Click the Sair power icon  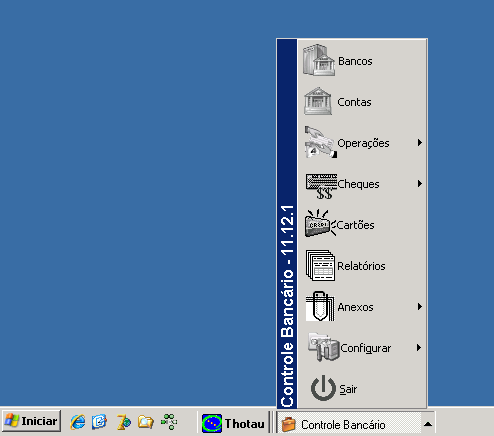(323, 388)
